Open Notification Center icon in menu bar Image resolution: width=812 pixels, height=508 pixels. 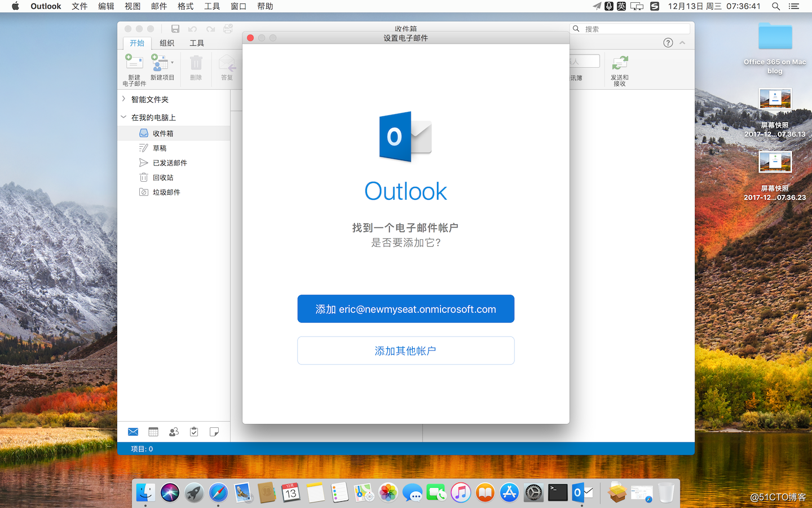coord(794,6)
